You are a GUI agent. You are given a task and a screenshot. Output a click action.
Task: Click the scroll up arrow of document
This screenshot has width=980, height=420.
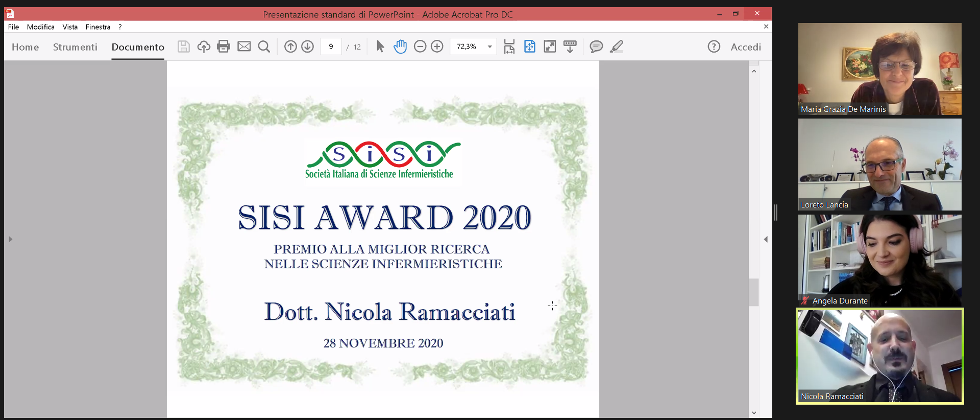click(754, 71)
